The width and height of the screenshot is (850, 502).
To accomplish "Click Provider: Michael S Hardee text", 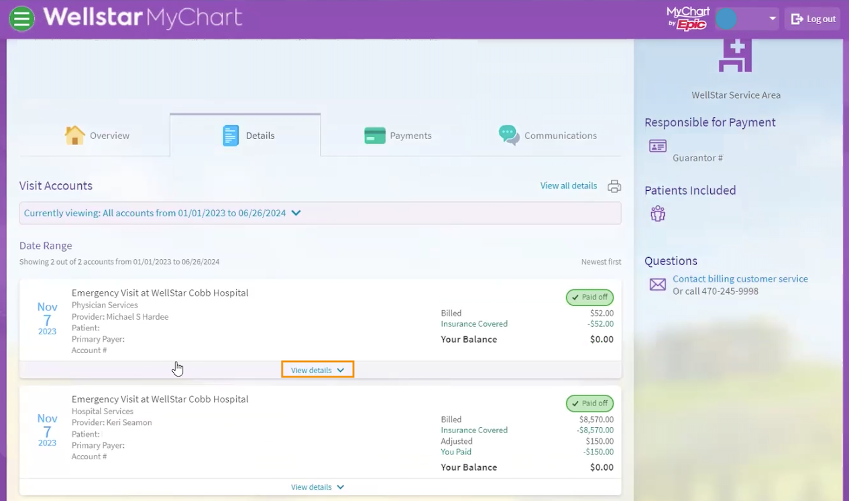I will pos(120,317).
